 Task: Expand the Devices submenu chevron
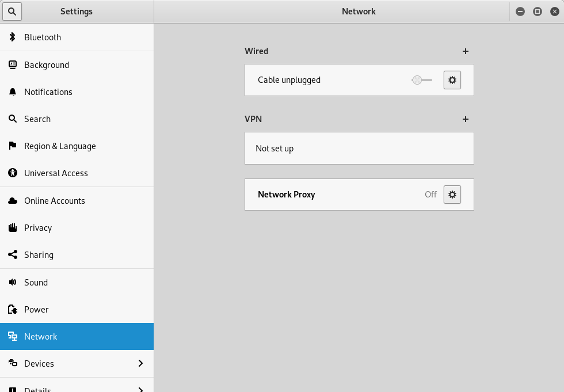[141, 364]
